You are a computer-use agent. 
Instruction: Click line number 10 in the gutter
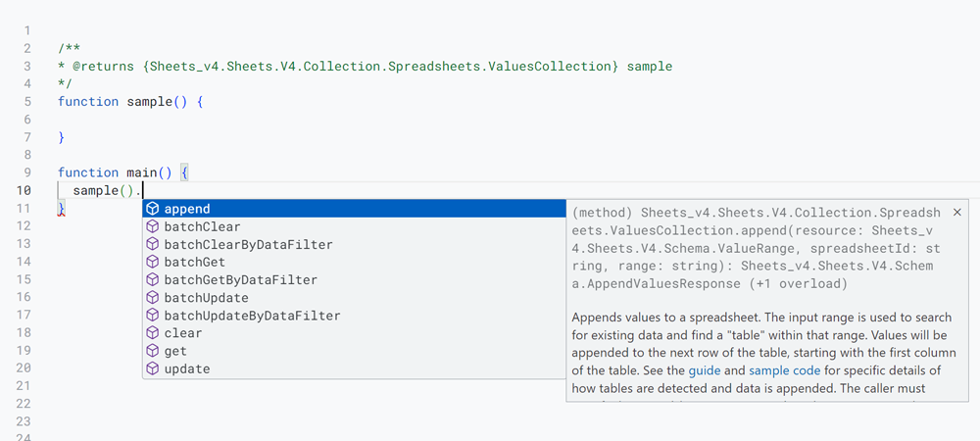(x=24, y=190)
